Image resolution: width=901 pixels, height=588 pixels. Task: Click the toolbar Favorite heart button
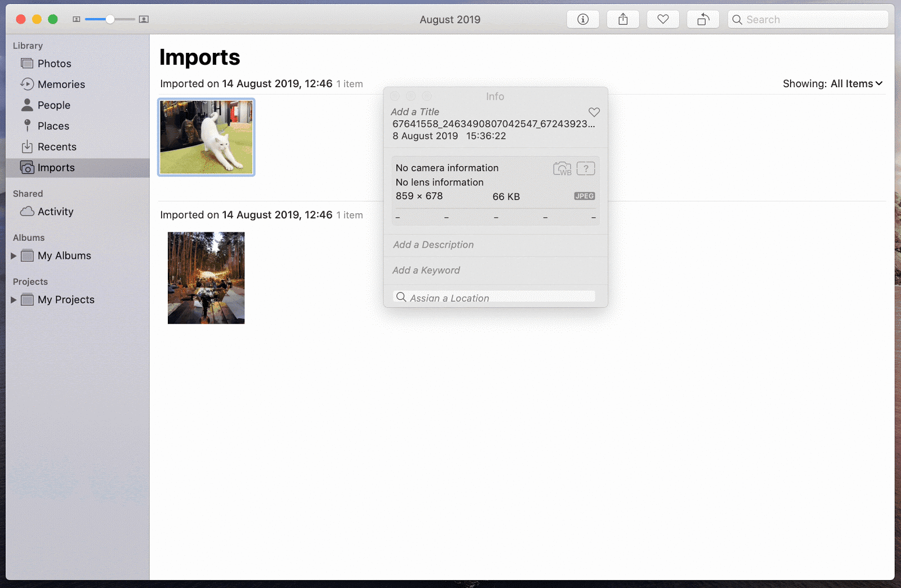pos(663,20)
